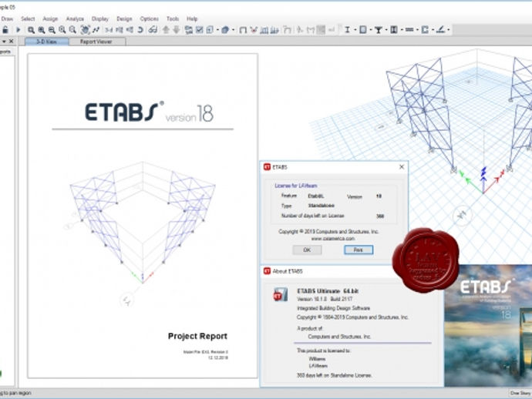Open the Assign menu

pos(50,18)
